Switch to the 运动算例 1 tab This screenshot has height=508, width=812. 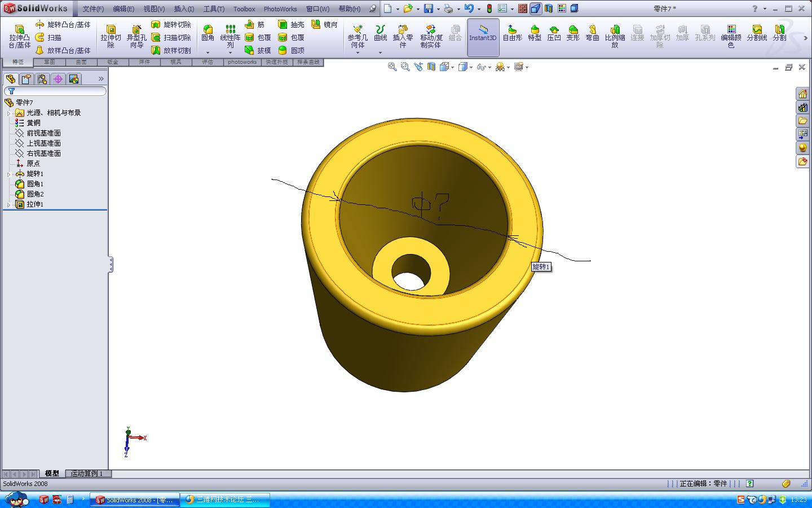(x=87, y=474)
